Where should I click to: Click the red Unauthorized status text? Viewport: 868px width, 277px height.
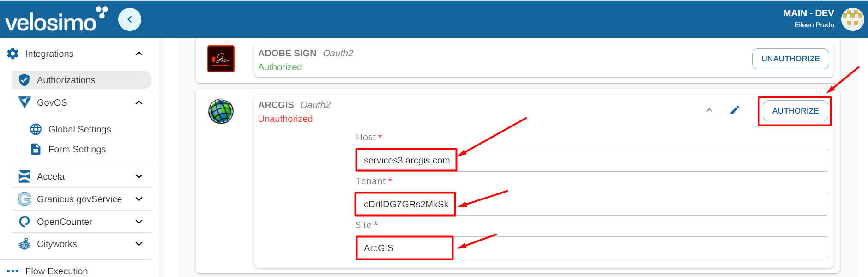pyautogui.click(x=285, y=119)
